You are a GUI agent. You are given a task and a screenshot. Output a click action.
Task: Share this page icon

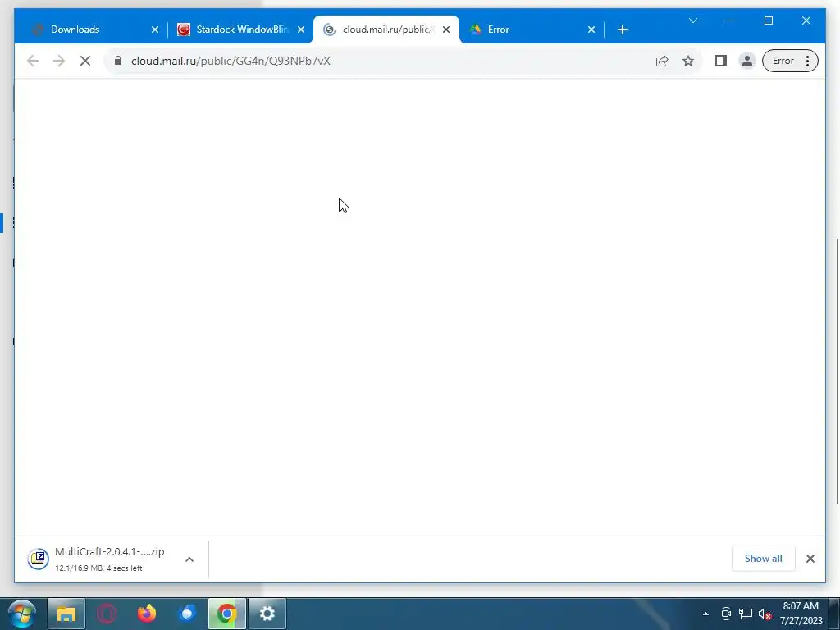[x=662, y=61]
